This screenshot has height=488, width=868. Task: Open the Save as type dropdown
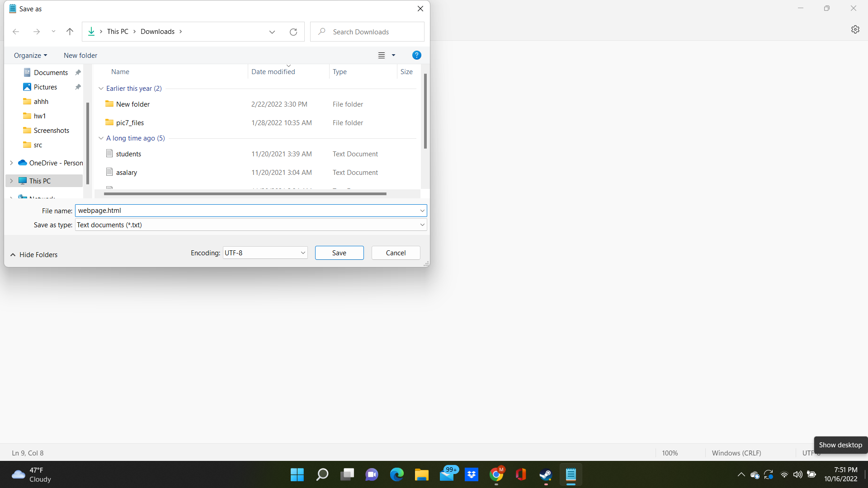422,225
